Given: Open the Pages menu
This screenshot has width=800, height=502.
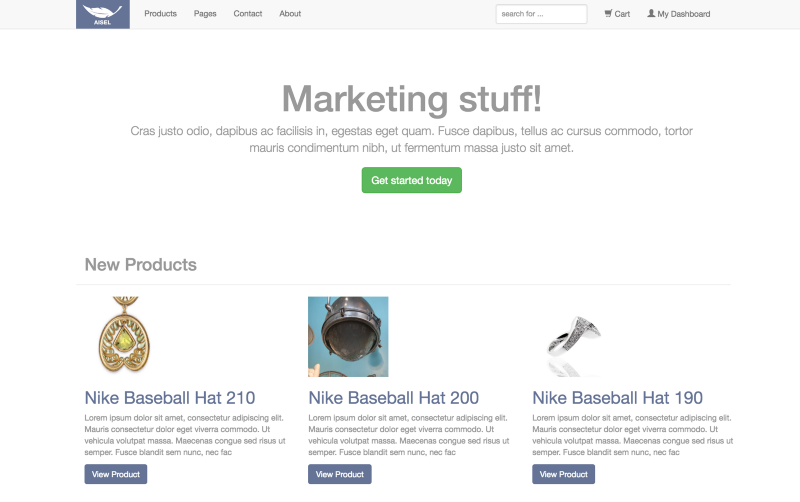Looking at the screenshot, I should [205, 14].
